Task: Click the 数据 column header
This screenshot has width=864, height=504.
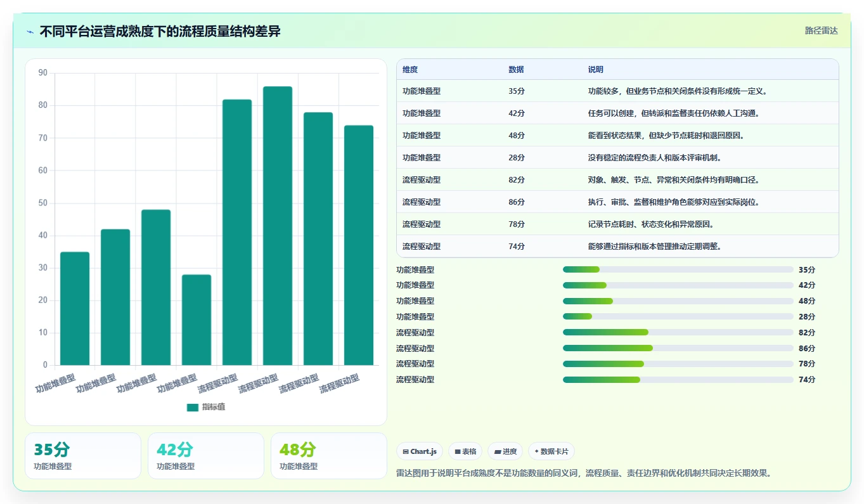Action: pyautogui.click(x=516, y=70)
